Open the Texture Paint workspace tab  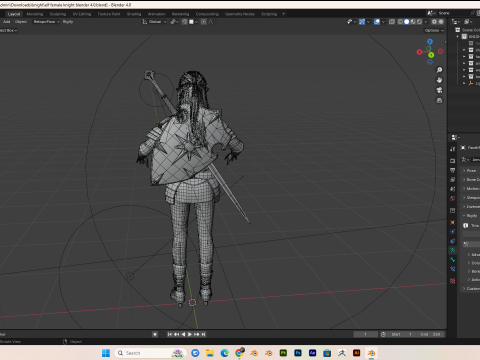[x=109, y=14]
